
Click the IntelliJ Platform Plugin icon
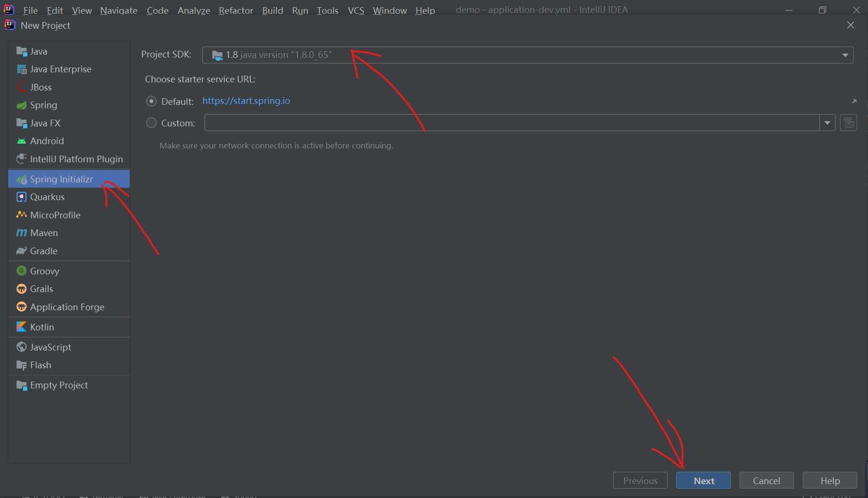[x=22, y=159]
